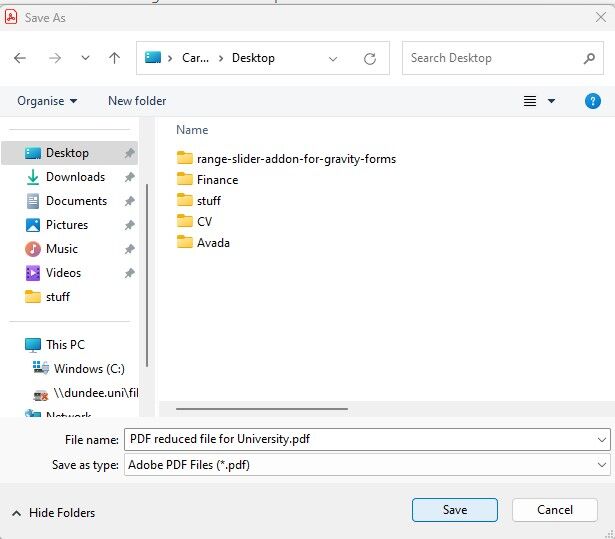Click the pin icon beside Music

129,249
